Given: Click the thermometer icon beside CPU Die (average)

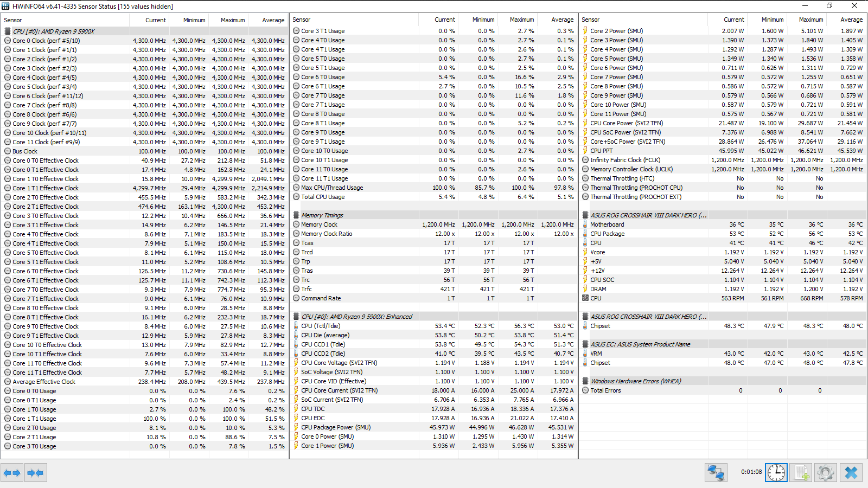Looking at the screenshot, I should 296,335.
